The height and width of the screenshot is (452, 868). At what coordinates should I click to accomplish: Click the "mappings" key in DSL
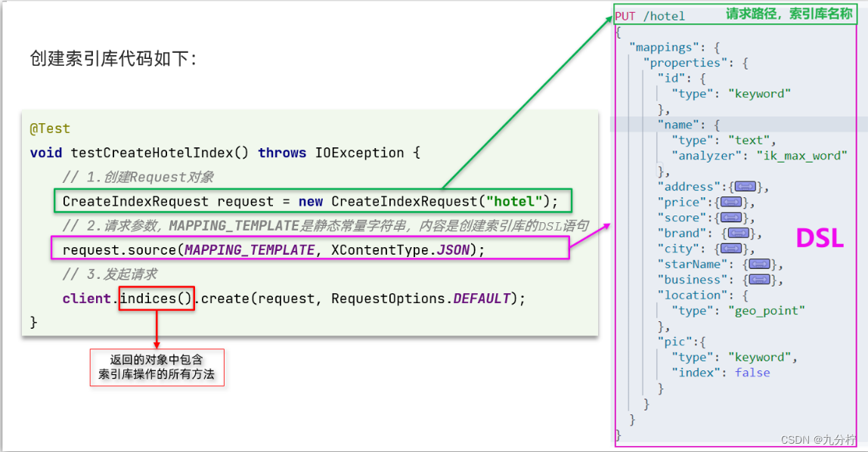(663, 48)
